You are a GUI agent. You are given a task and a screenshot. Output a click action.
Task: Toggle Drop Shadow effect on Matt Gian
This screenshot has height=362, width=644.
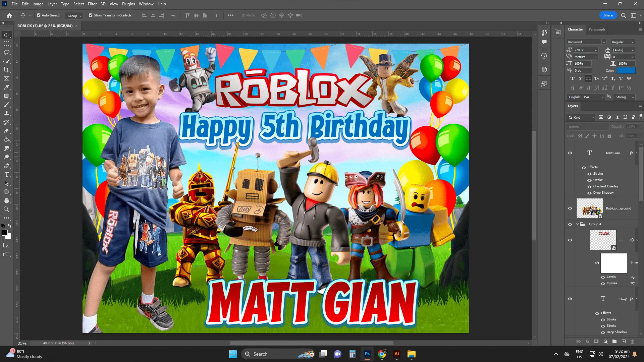589,193
